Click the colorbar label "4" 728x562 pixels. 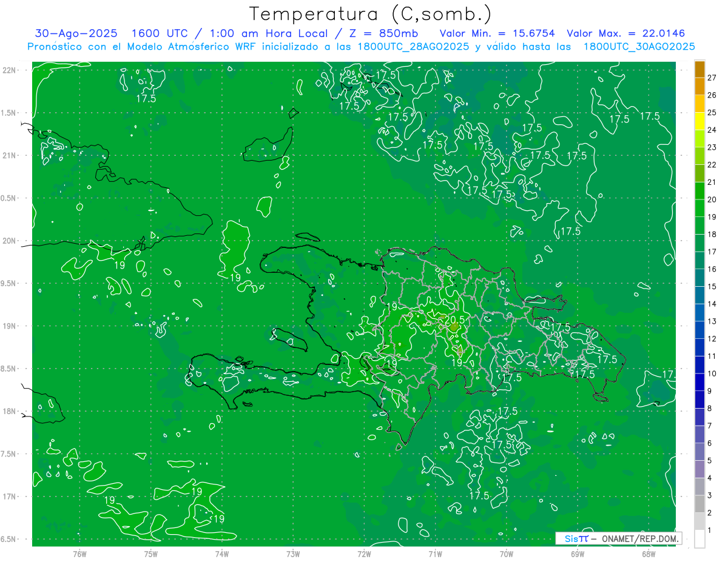710,478
